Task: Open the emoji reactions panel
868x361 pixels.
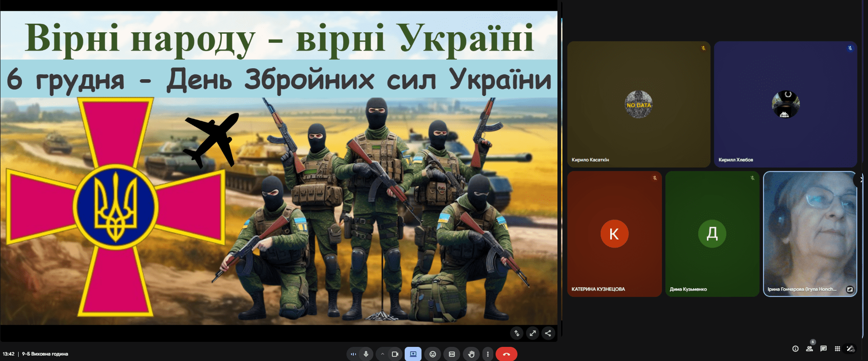Action: pyautogui.click(x=433, y=354)
